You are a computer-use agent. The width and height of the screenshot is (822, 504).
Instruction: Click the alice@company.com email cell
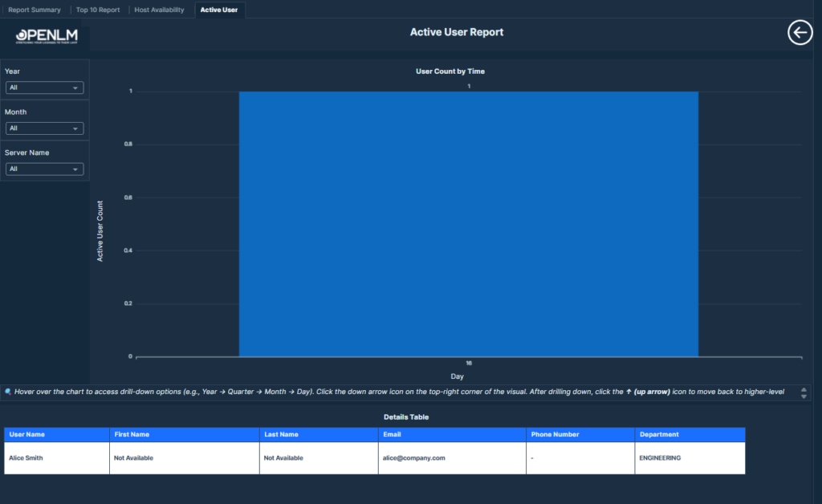414,458
